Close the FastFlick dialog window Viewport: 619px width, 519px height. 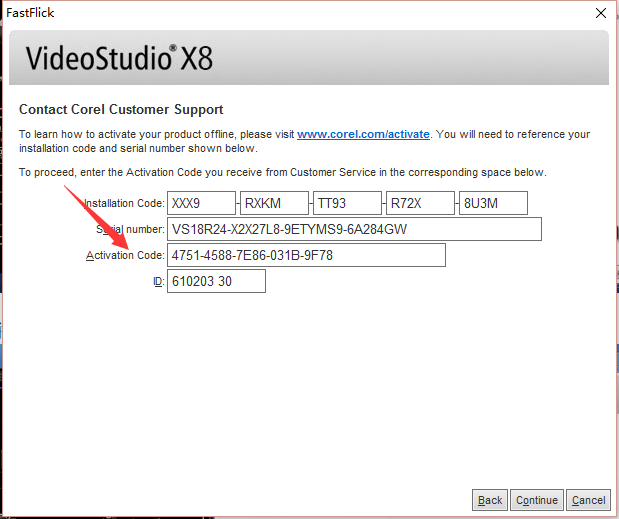[x=600, y=13]
